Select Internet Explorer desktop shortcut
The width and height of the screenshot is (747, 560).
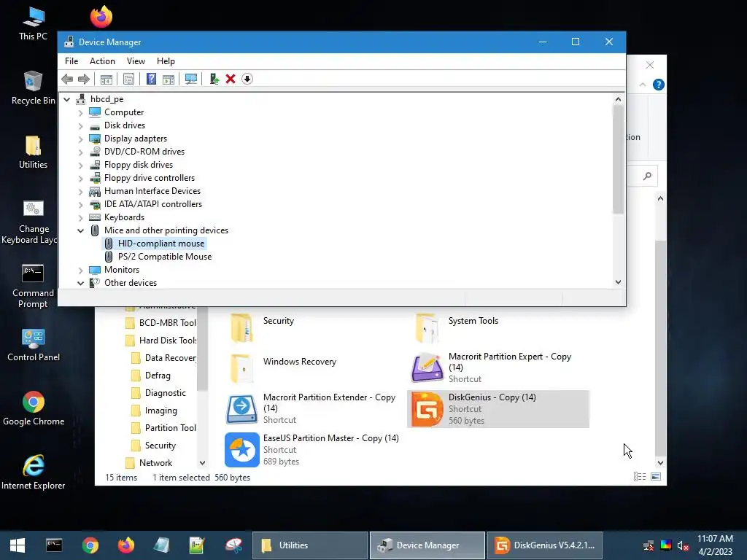(x=34, y=472)
